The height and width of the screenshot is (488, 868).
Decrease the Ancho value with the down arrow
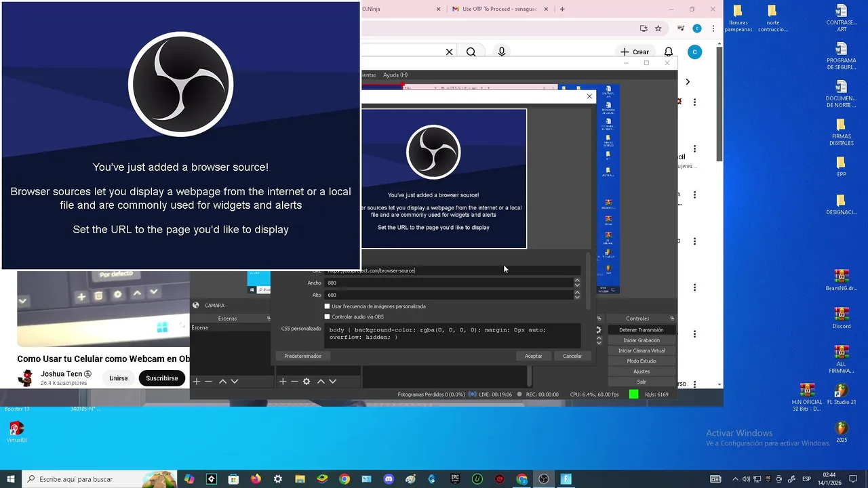click(577, 285)
